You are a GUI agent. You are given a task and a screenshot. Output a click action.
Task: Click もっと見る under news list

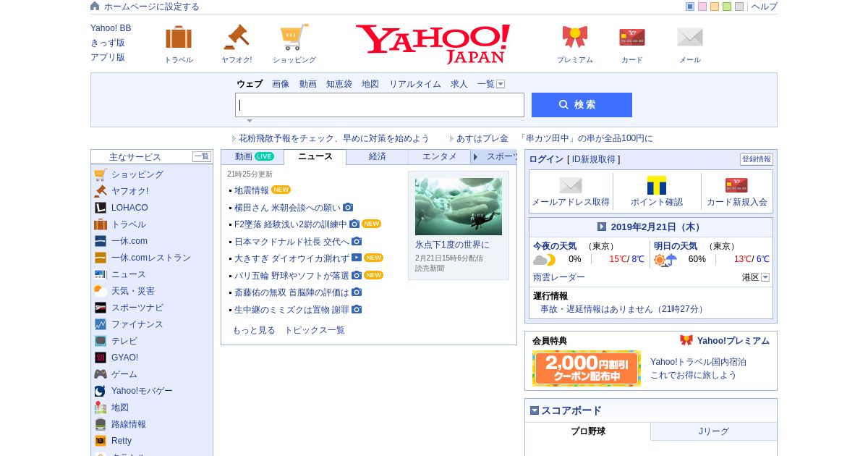click(254, 330)
